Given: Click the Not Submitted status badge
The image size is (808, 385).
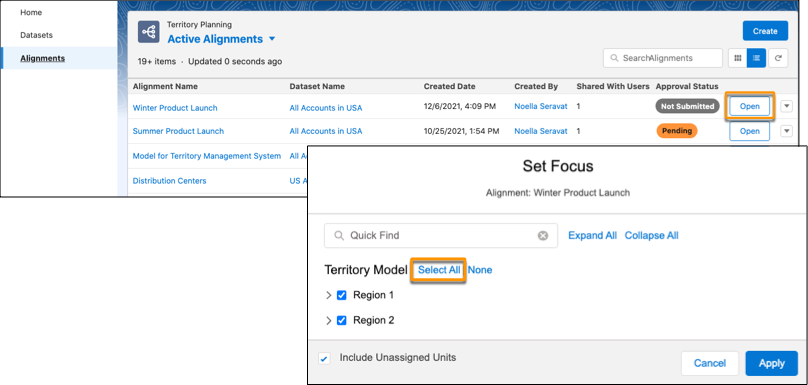Looking at the screenshot, I should (x=687, y=106).
